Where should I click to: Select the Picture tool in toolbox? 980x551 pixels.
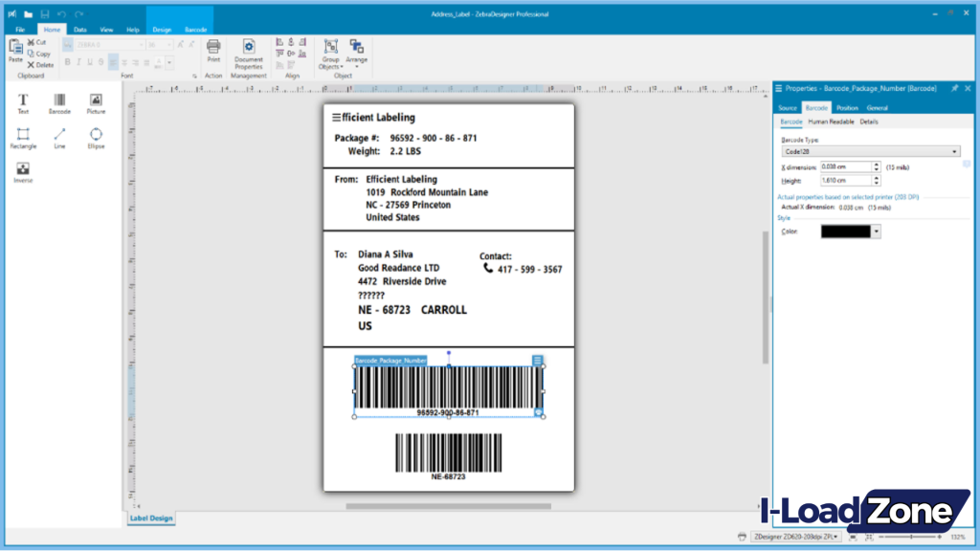(96, 103)
